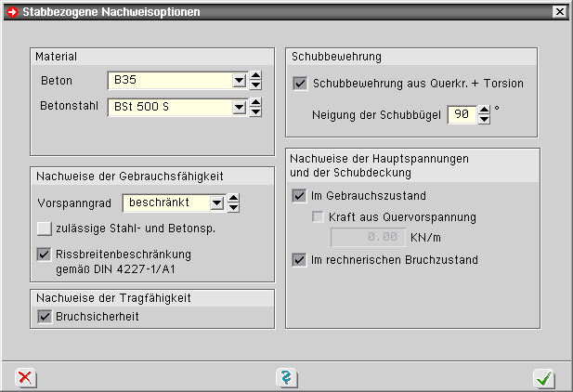573x392 pixels.
Task: Toggle Im rechnerischen Bruchzustand checkbox
Action: [x=300, y=260]
